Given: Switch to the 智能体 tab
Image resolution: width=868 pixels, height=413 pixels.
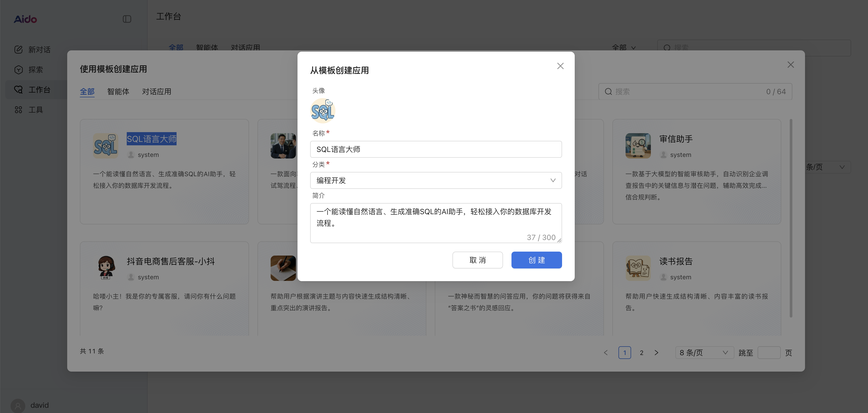Looking at the screenshot, I should pyautogui.click(x=118, y=91).
